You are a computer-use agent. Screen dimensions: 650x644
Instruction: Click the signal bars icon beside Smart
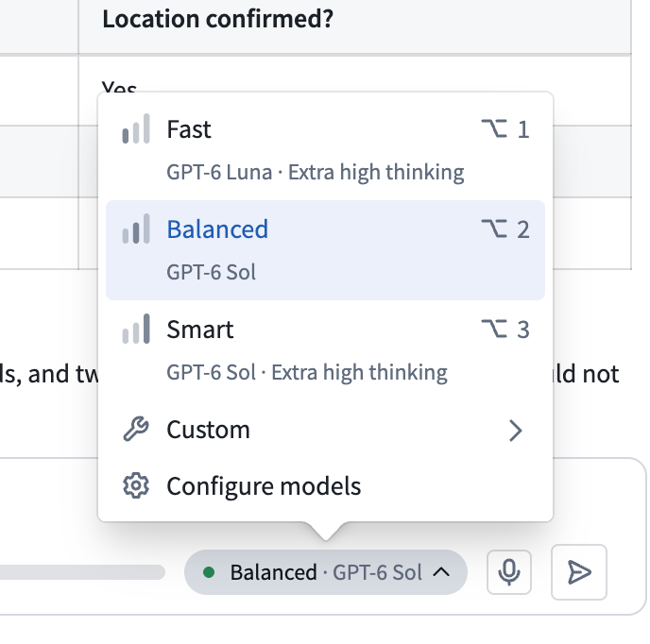pyautogui.click(x=136, y=329)
